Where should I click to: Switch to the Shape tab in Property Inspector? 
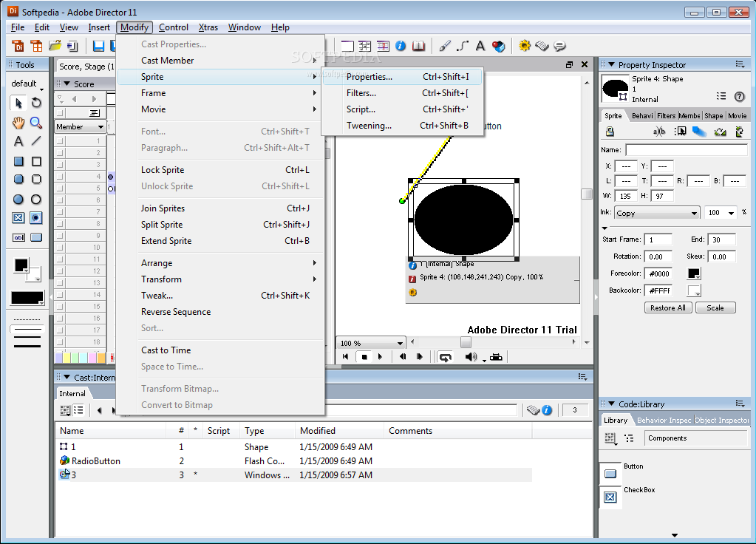pos(714,116)
